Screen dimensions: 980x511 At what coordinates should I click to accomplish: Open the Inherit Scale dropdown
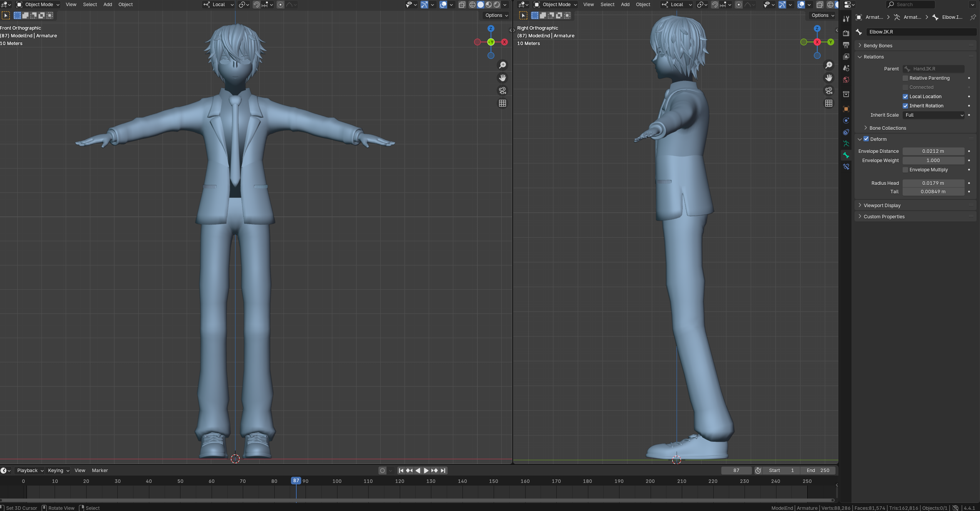tap(933, 115)
